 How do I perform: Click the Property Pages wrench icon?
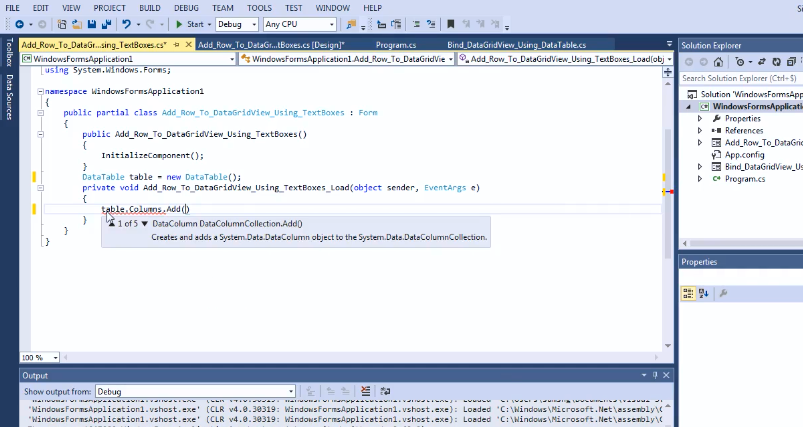pyautogui.click(x=723, y=293)
